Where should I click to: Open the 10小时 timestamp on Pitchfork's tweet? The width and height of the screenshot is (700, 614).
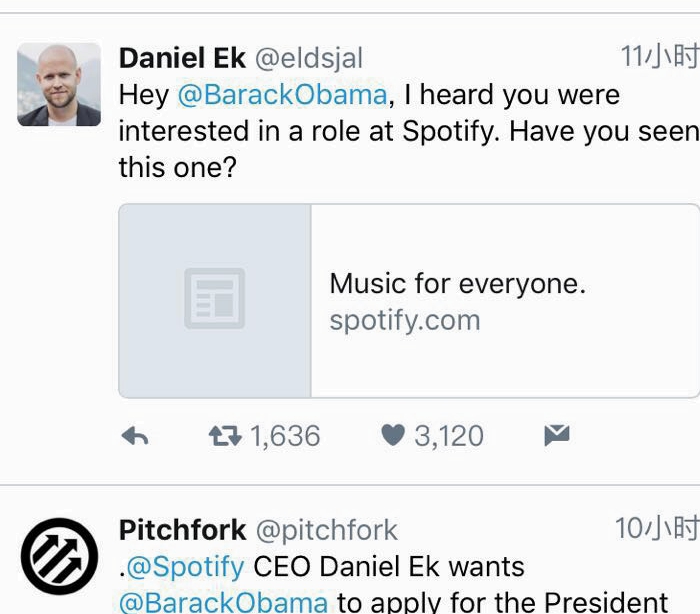(656, 528)
